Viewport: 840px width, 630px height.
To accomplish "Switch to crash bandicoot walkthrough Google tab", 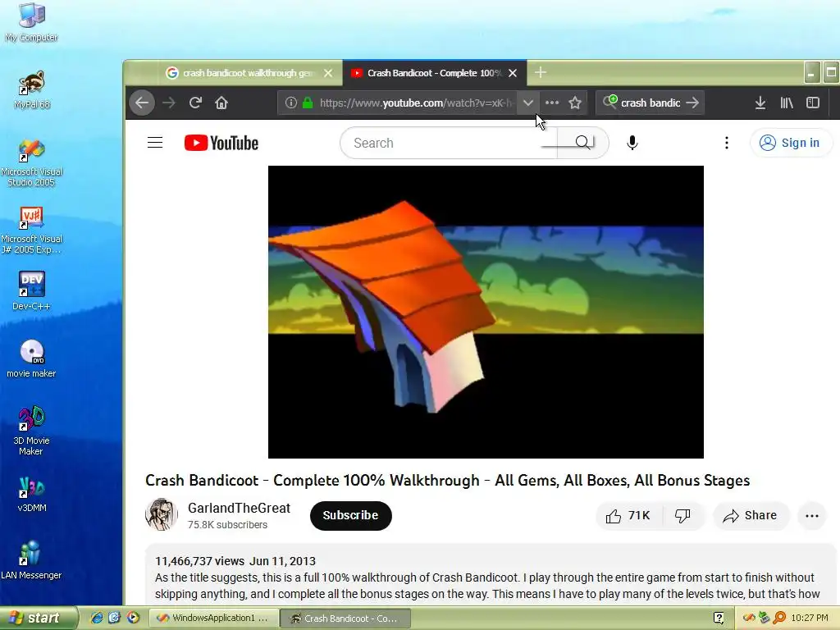I will tap(240, 73).
